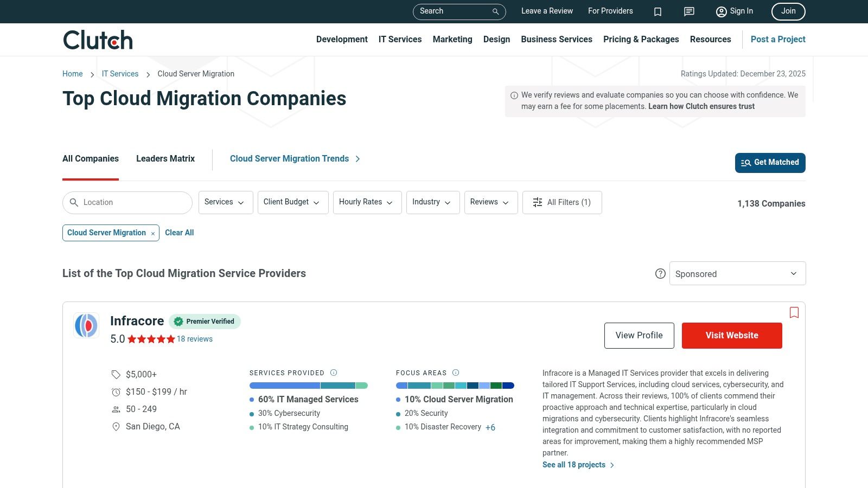
Task: Open Cloud Server Migration Trends link
Action: tap(289, 158)
